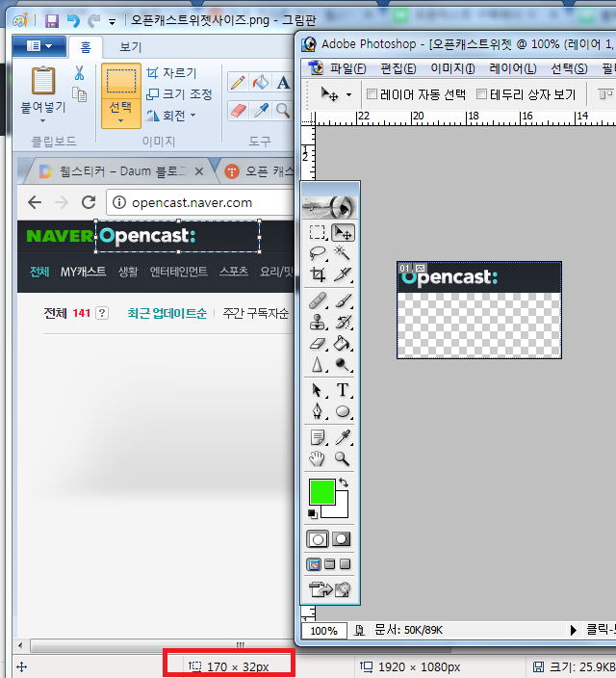The image size is (616, 678).
Task: Select Text tool in Paint
Action: pos(283,82)
